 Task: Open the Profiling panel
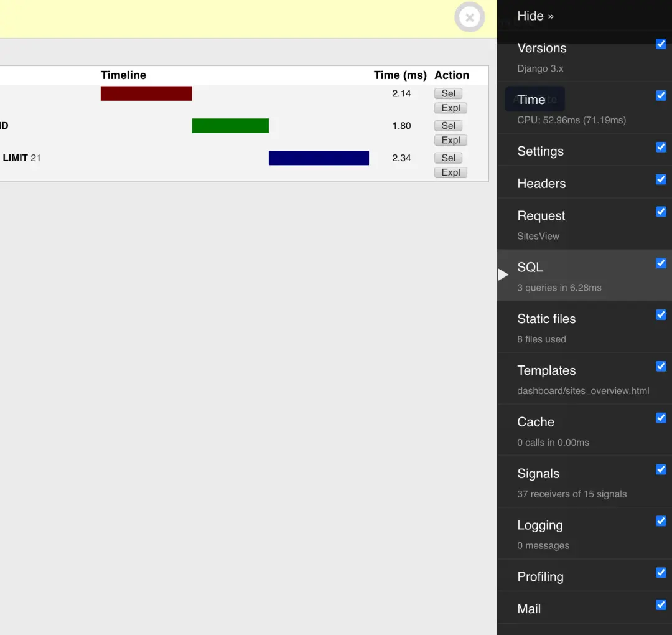[541, 576]
